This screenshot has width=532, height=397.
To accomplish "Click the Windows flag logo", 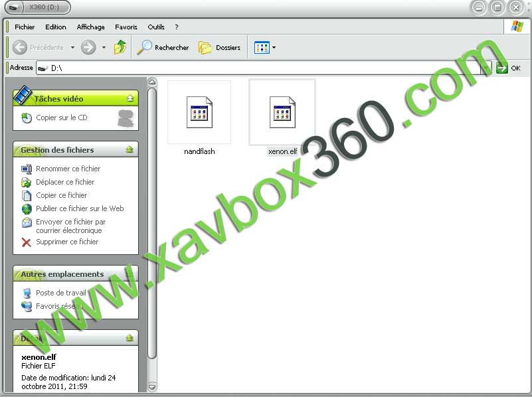I will click(x=517, y=27).
